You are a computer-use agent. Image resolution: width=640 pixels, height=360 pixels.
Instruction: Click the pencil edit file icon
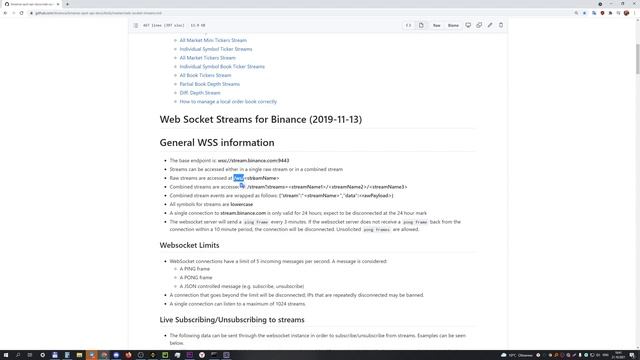click(x=490, y=25)
